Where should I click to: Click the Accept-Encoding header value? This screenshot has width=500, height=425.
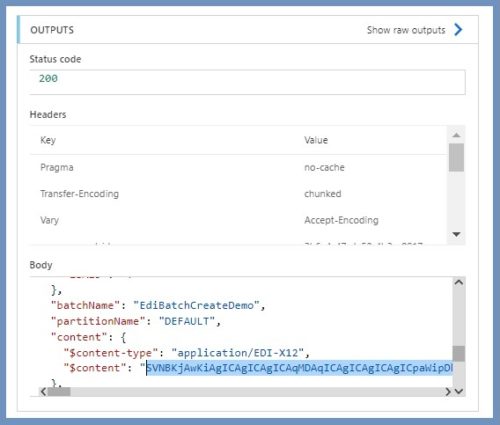341,220
